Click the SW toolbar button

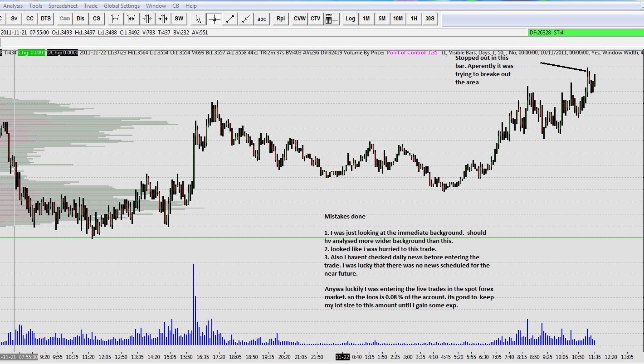(179, 19)
